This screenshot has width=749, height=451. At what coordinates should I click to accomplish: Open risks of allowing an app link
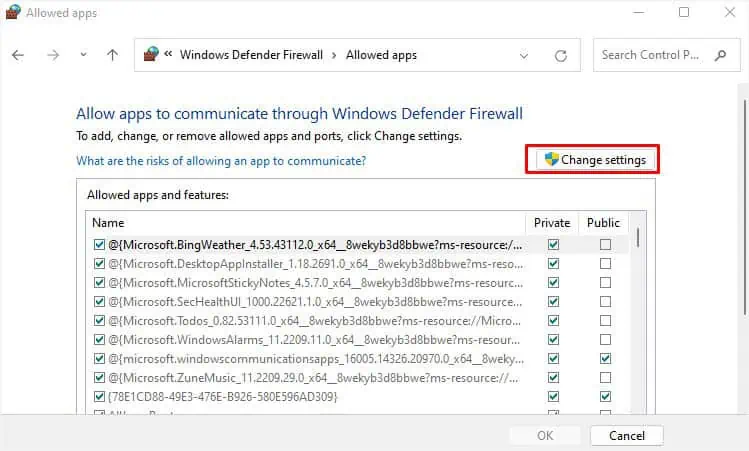coord(221,160)
